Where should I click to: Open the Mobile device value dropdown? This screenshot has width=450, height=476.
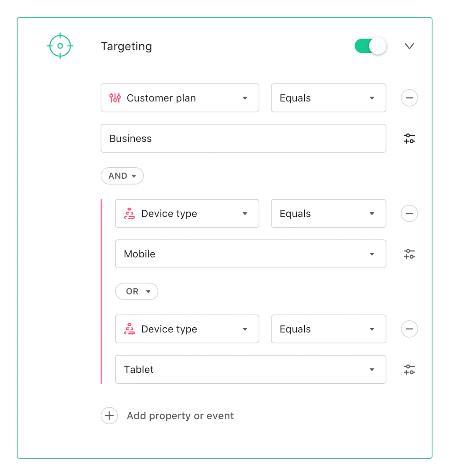tap(250, 254)
